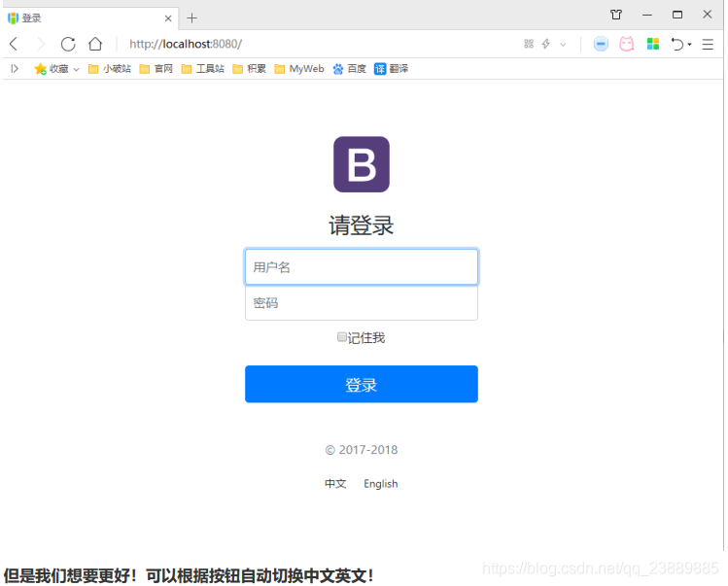This screenshot has height=586, width=728.
Task: Open a new tab with plus button
Action: [x=191, y=18]
